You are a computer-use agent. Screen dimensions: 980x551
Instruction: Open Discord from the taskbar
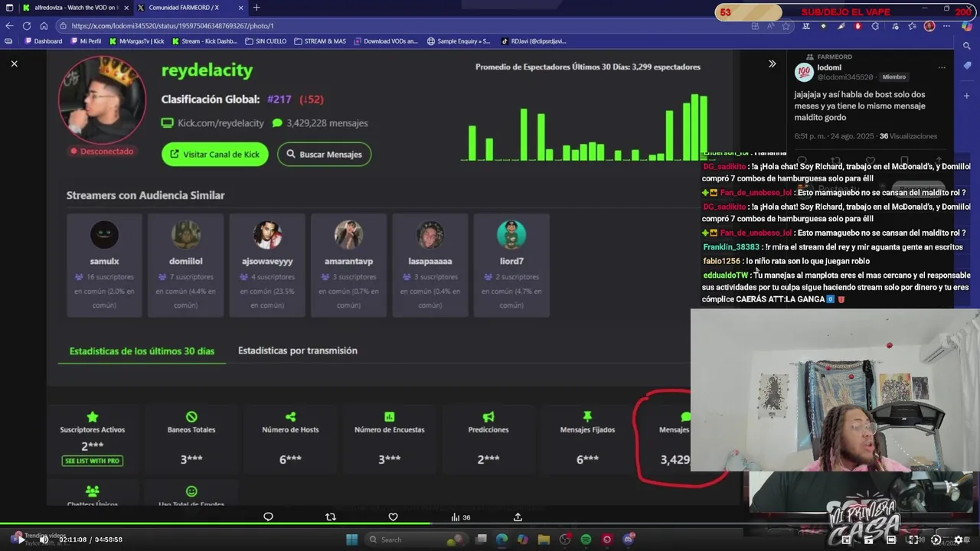pyautogui.click(x=629, y=540)
